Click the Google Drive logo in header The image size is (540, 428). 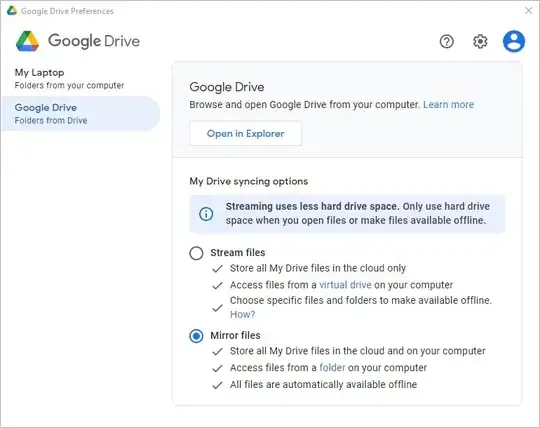28,41
